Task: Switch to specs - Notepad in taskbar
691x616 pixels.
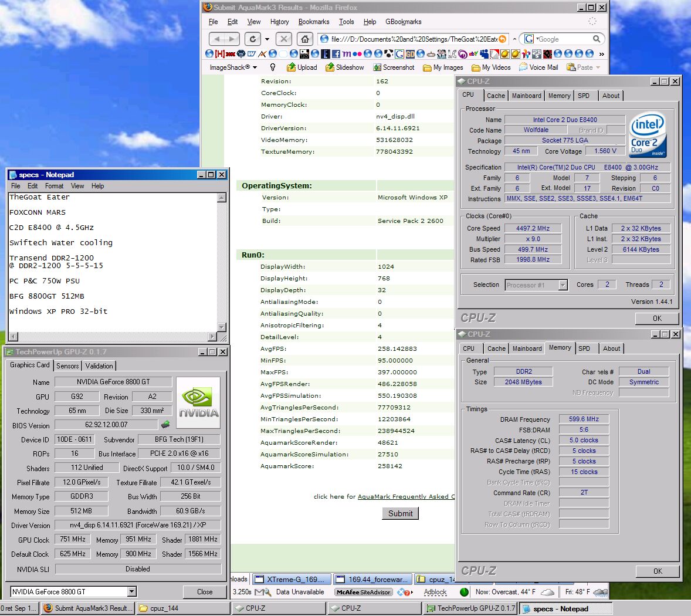Action: tap(566, 608)
